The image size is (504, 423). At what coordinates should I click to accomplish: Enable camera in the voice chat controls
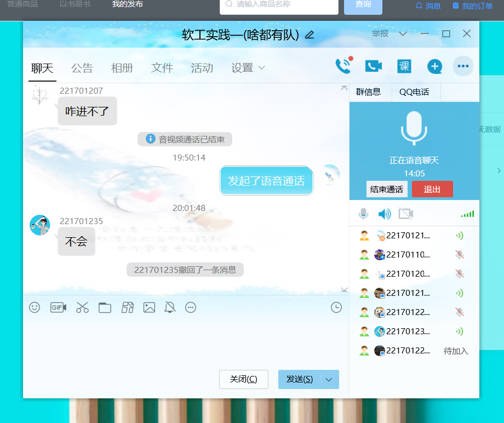[405, 214]
